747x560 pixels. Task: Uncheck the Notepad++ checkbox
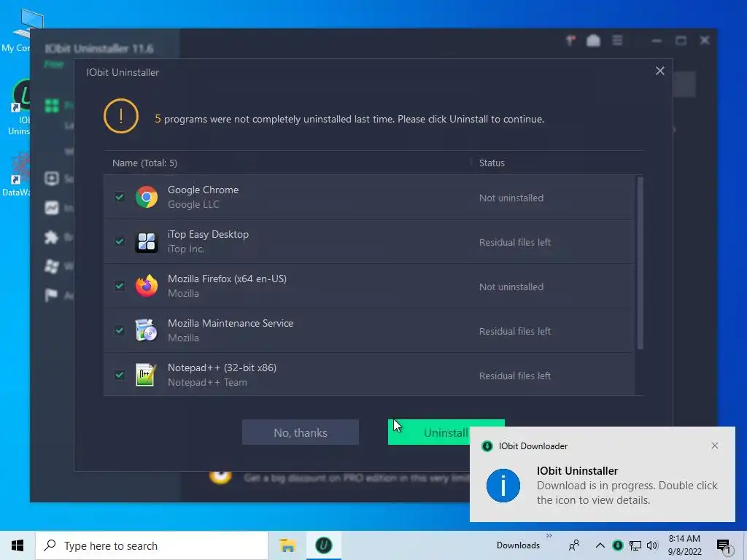(x=120, y=375)
